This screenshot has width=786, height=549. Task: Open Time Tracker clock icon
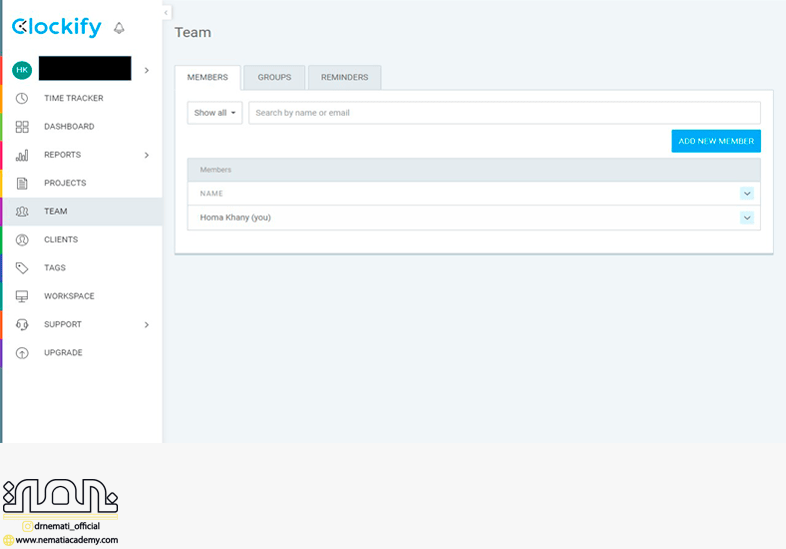[x=22, y=98]
